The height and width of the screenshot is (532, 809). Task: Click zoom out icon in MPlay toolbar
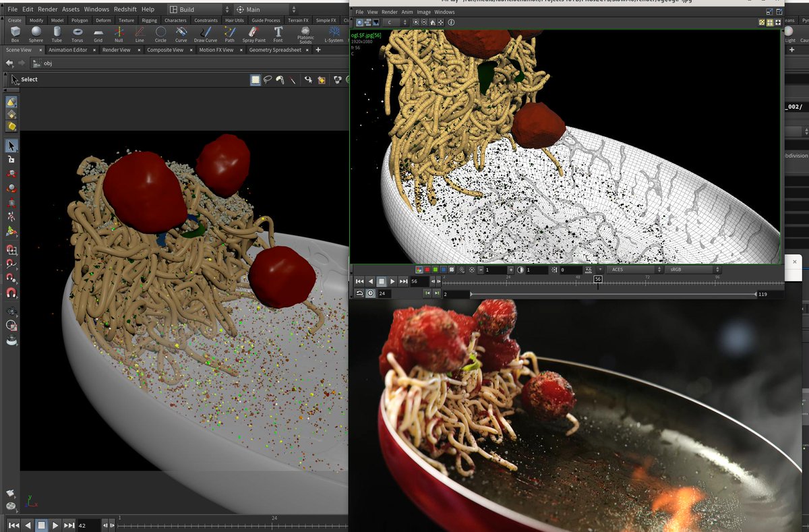point(424,22)
